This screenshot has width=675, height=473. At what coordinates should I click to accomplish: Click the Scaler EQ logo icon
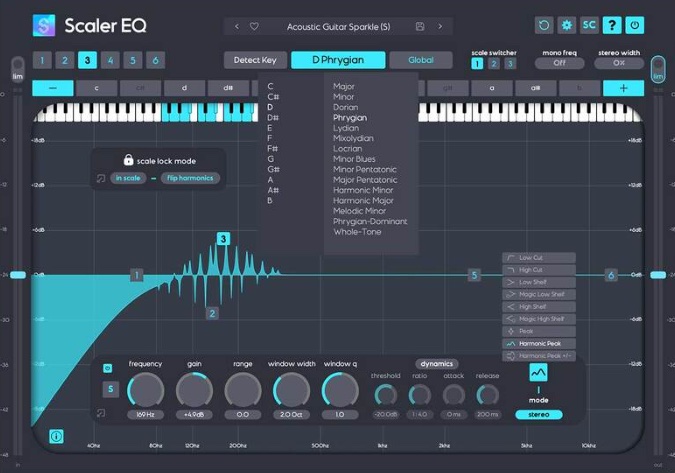[x=44, y=25]
